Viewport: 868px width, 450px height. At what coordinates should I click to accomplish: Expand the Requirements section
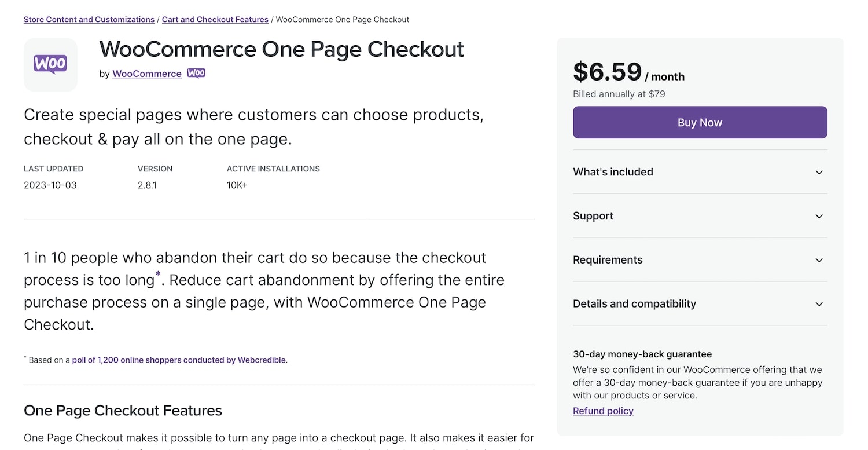(x=608, y=260)
